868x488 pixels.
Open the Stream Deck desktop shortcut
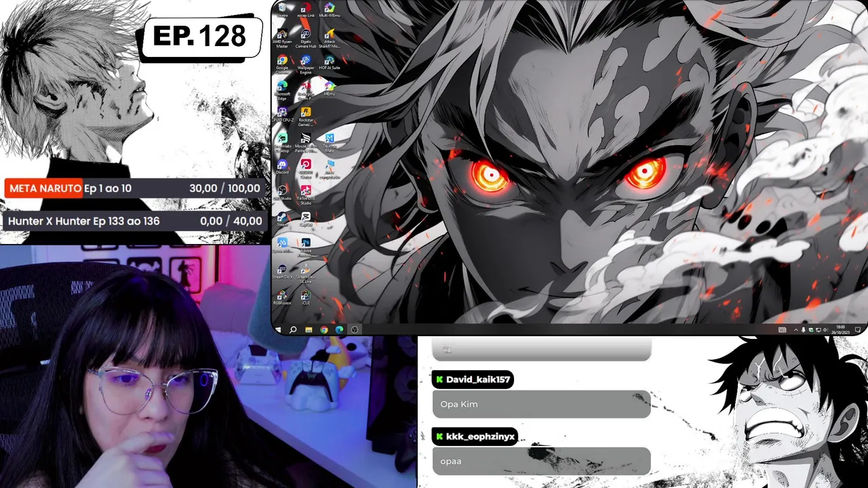click(x=282, y=272)
